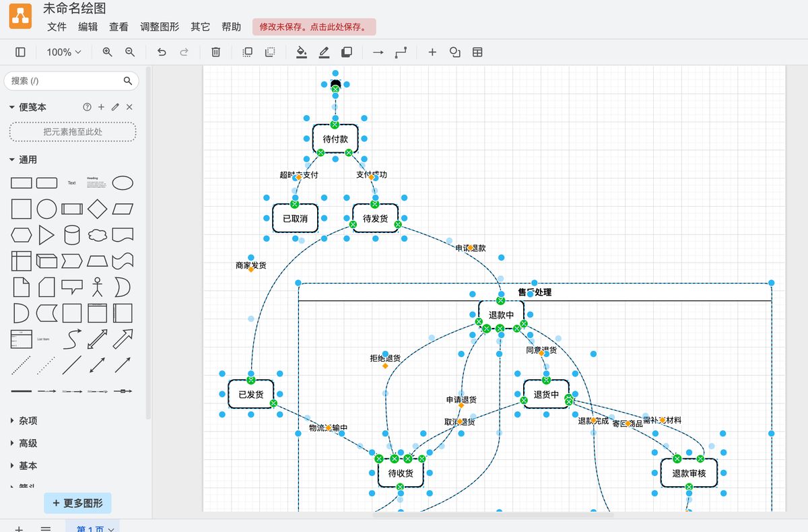
Task: Expand the 杂项 shape category
Action: (28, 421)
